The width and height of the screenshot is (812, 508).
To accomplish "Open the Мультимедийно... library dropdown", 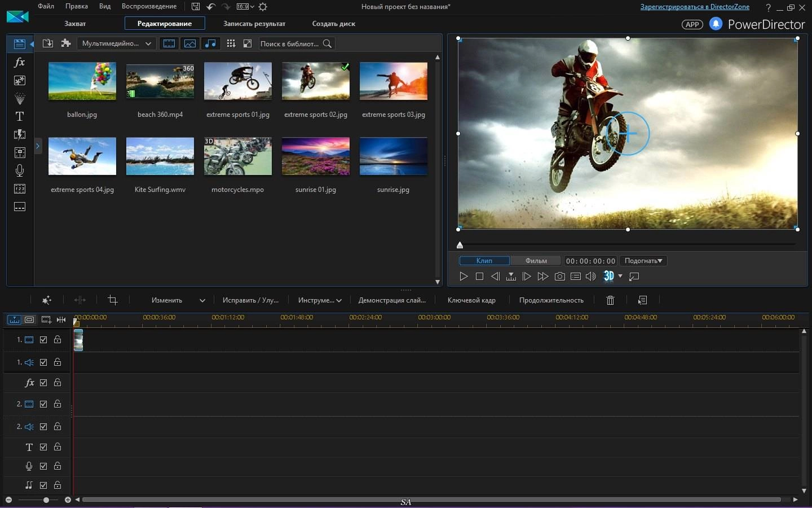I will click(x=117, y=43).
